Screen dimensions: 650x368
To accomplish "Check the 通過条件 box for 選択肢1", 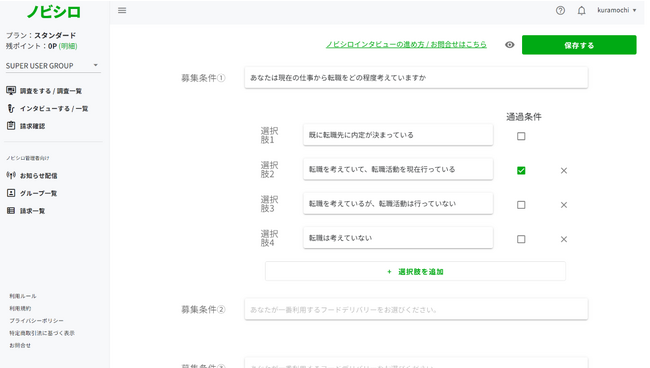I will tap(521, 136).
